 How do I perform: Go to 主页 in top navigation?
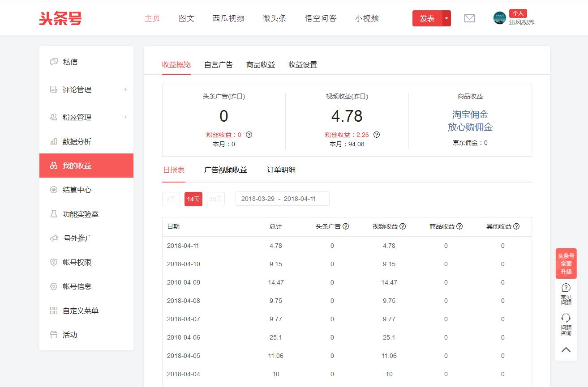152,18
